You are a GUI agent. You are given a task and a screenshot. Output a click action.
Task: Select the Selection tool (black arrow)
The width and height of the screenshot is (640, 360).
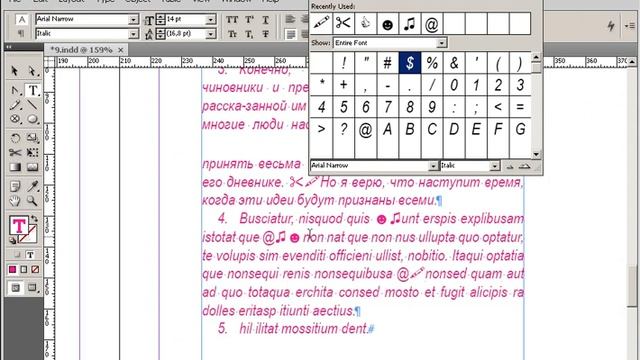[x=15, y=71]
